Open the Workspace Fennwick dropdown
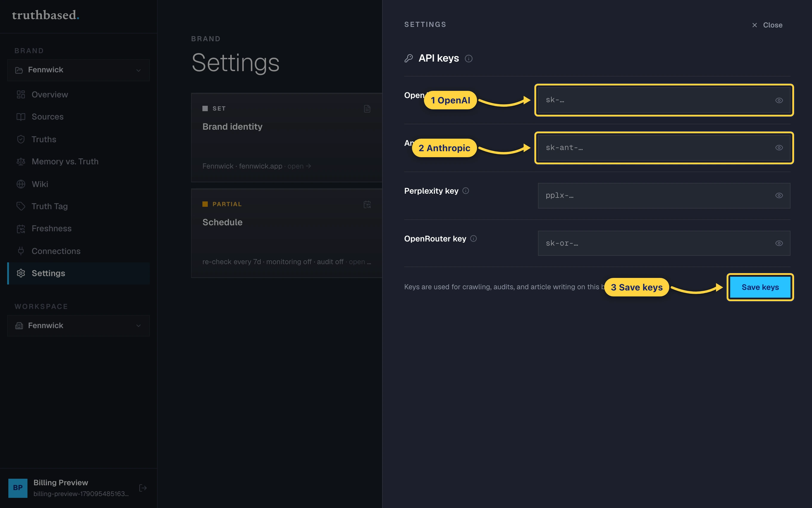The width and height of the screenshot is (812, 508). 79,325
